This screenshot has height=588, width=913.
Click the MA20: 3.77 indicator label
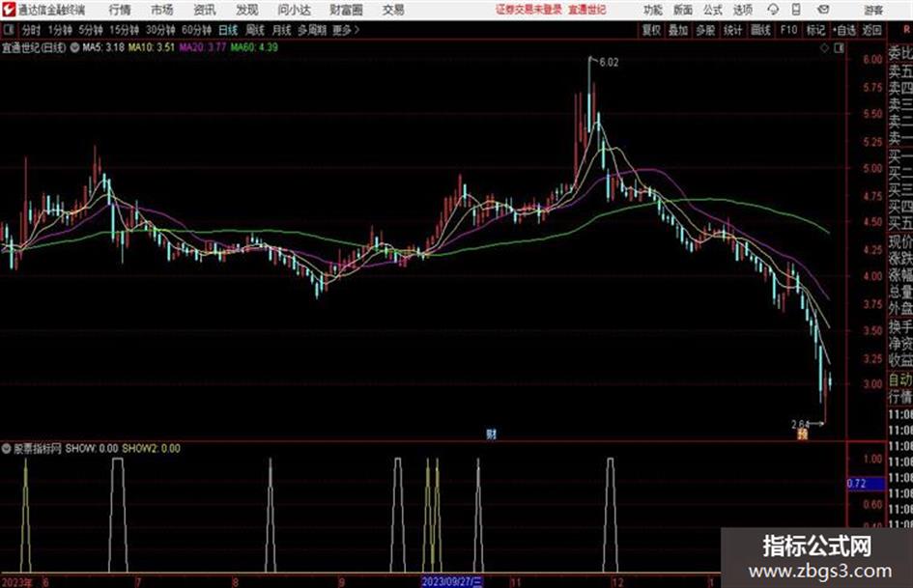click(x=203, y=47)
